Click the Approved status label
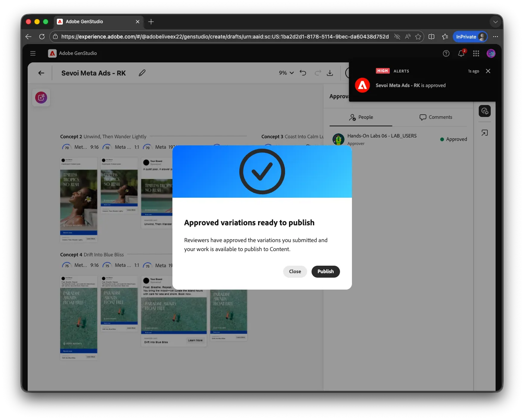The width and height of the screenshot is (524, 420). tap(454, 139)
